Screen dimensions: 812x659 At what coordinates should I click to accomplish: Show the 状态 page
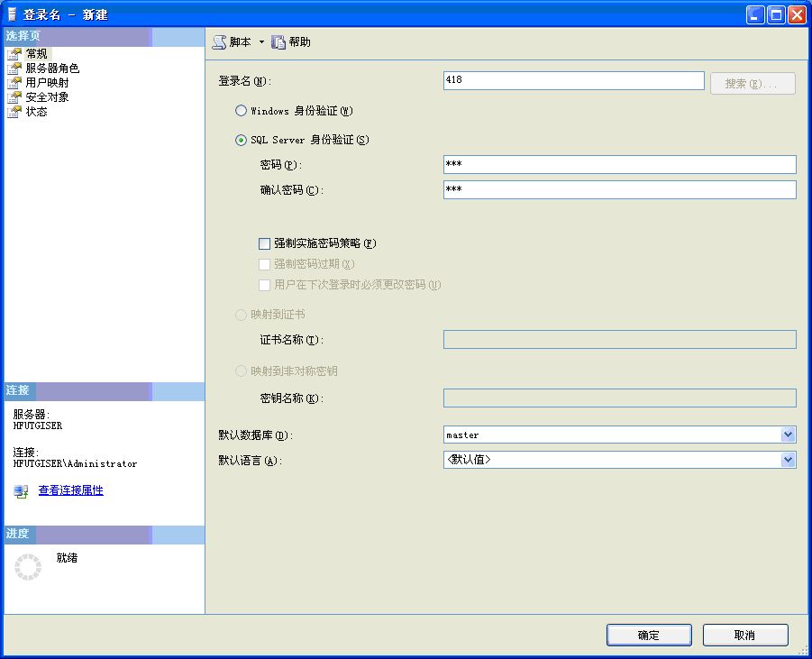coord(36,112)
